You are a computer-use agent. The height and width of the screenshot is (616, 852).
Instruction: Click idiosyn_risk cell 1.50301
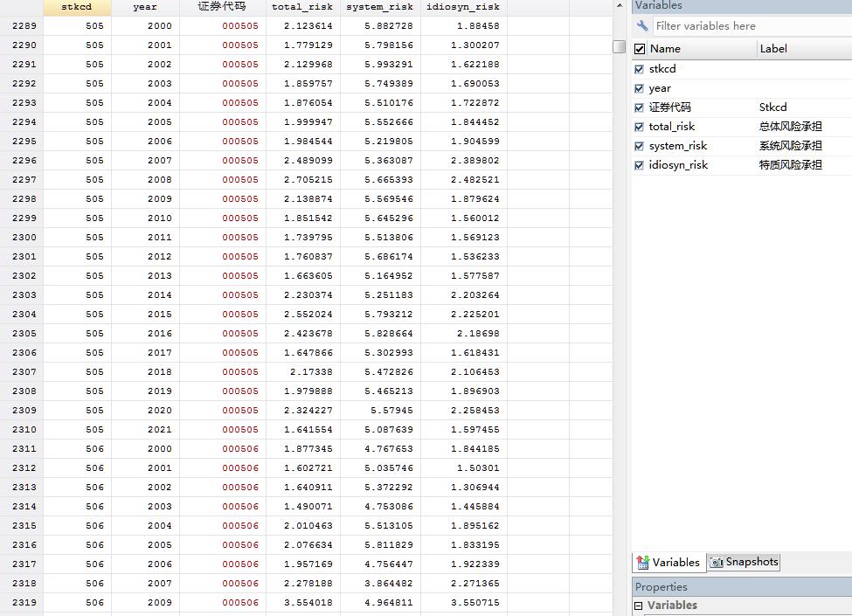click(x=463, y=468)
